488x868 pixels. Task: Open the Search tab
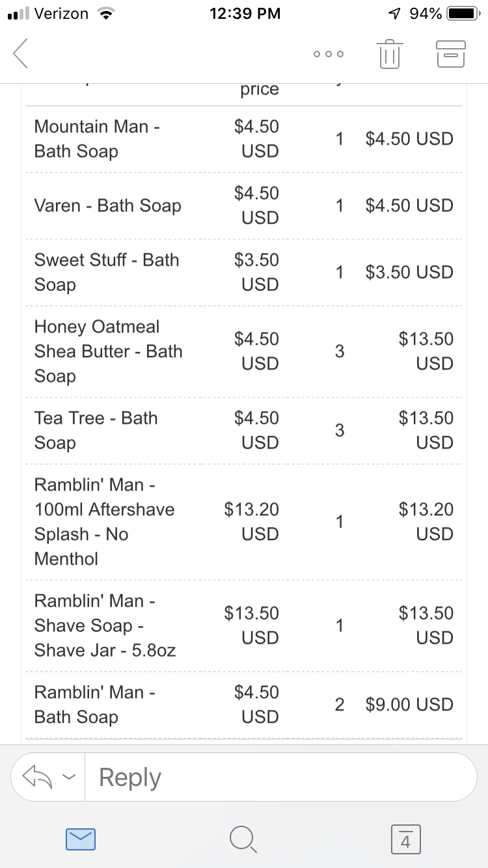tap(244, 838)
